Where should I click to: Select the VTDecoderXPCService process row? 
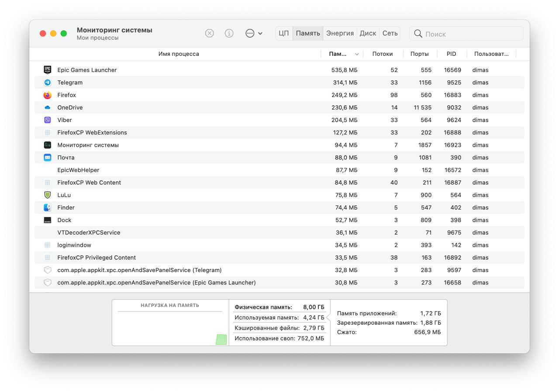click(x=279, y=233)
